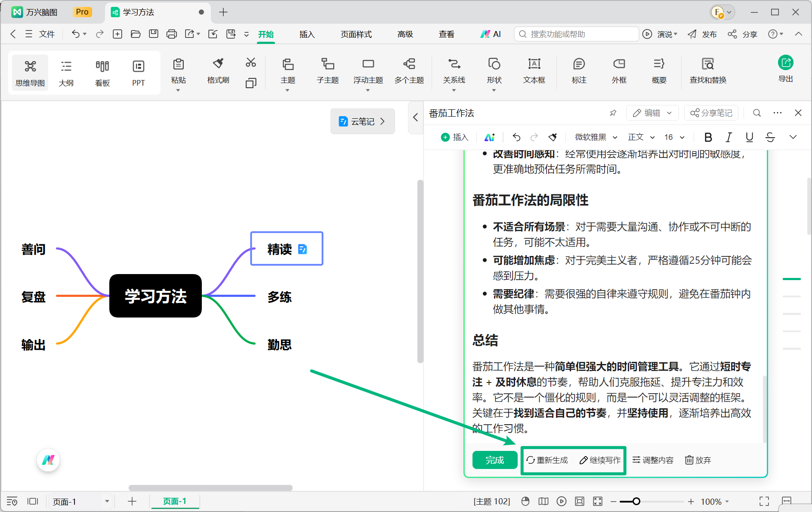Toggle fullscreen mode in status bar

tap(764, 501)
